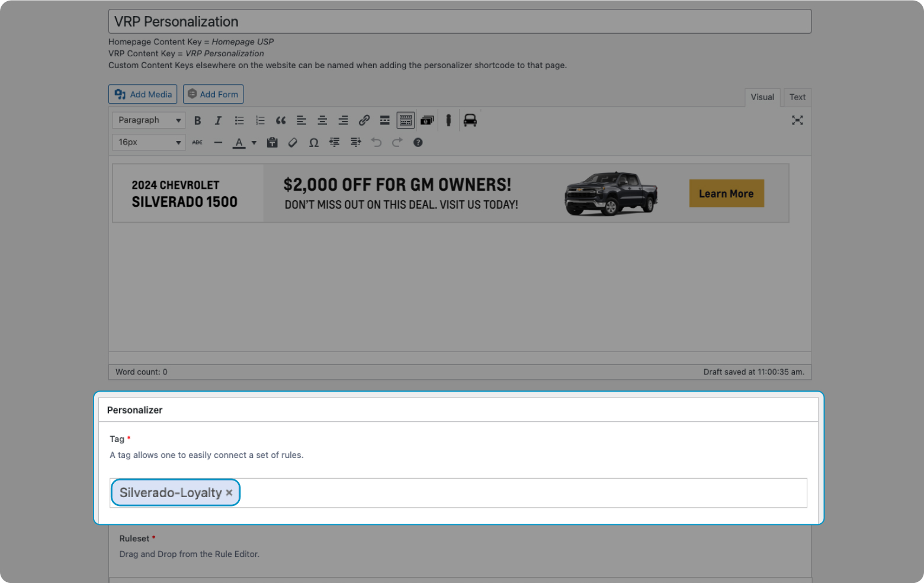Remove the Silverado-Loyalty tag
The image size is (924, 583).
229,493
